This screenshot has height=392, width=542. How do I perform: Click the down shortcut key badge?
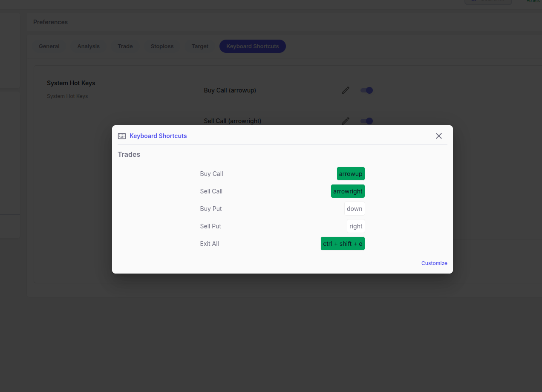355,209
